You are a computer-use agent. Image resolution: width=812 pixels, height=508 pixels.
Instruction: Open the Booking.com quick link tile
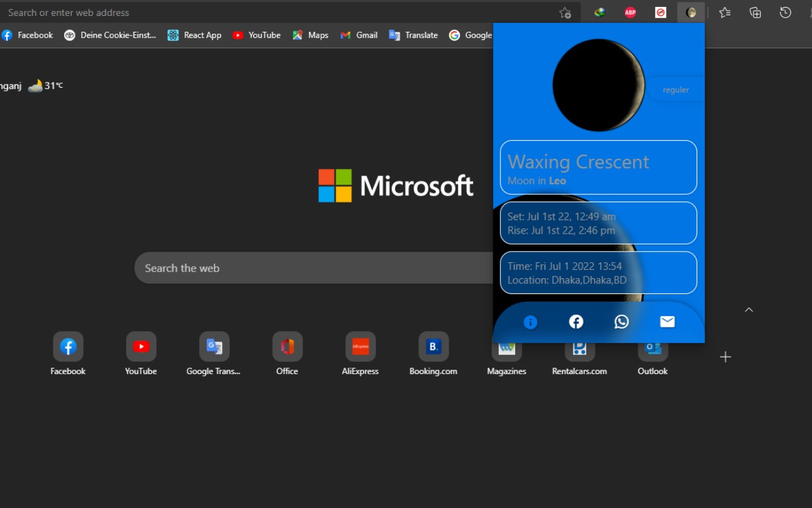click(433, 347)
